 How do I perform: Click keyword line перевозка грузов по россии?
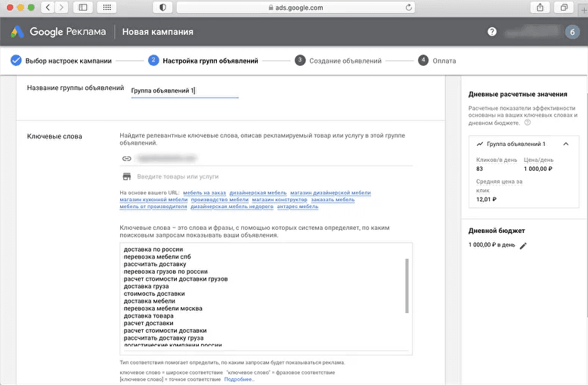[x=166, y=272]
